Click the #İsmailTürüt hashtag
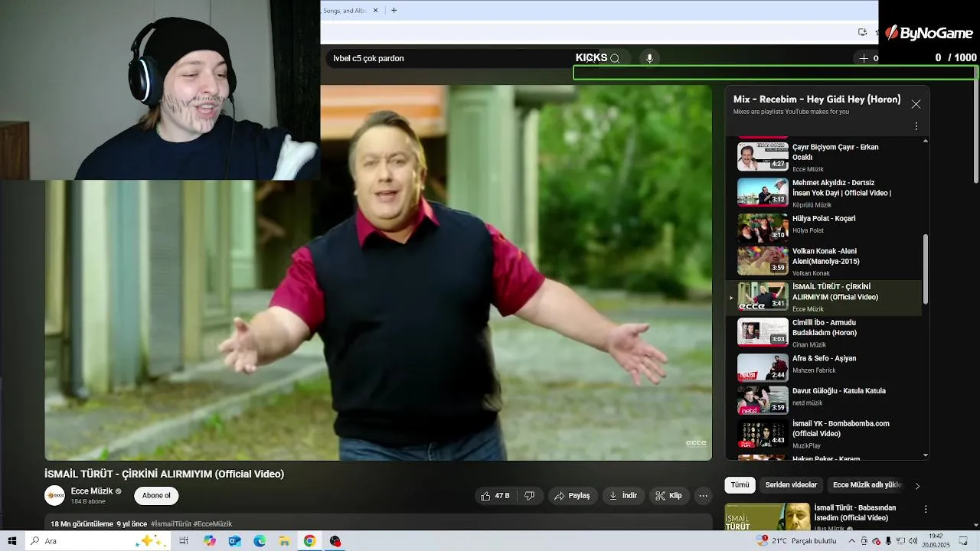 click(171, 524)
